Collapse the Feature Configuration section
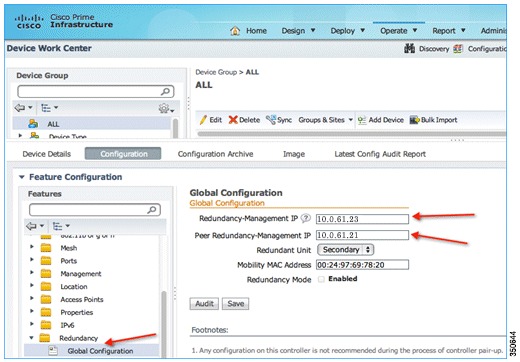Screen dimensions: 520x362 pos(22,177)
